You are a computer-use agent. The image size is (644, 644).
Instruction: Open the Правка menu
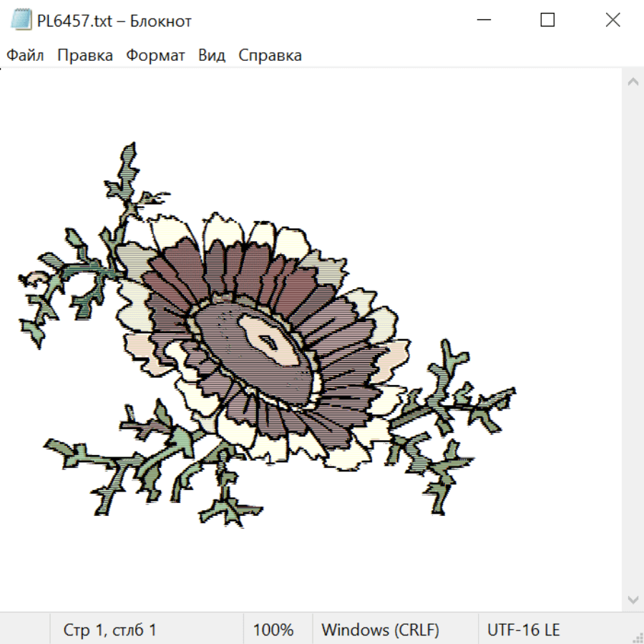tap(85, 56)
